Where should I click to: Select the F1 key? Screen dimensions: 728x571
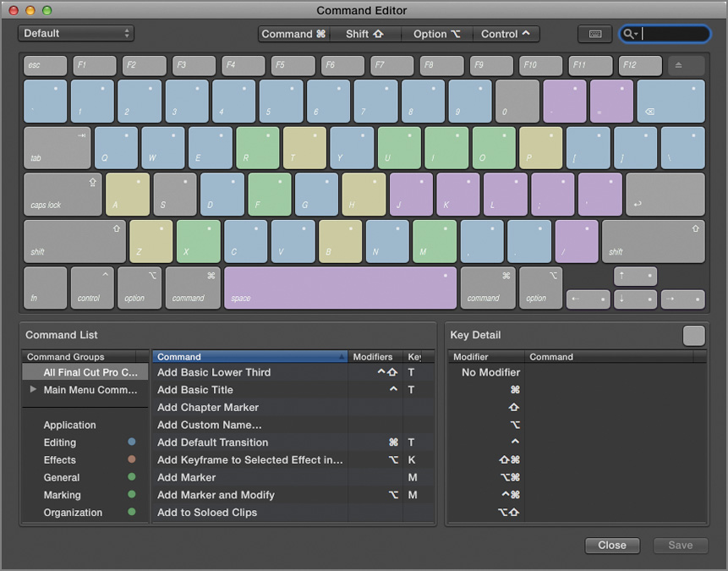tap(95, 65)
